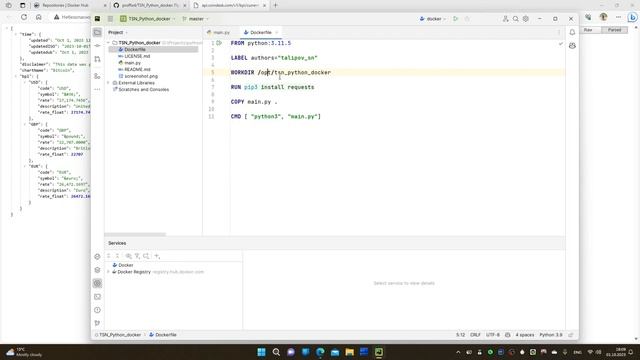This screenshot has width=640, height=360.
Task: Open the Structure tool window icon
Action: point(97,76)
